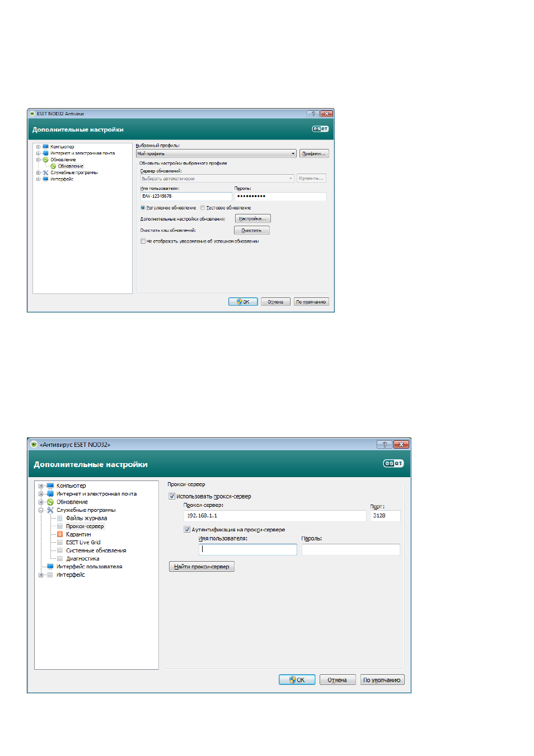Expand Интернет и электронная почта node, update window
Screen dimensions: 534x756
[x=38, y=153]
